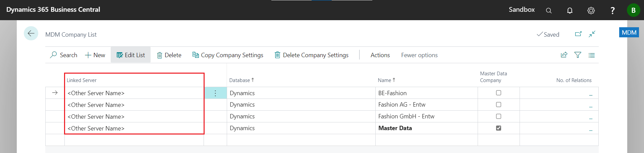Screen dimensions: 644x153
Task: Show more options for BE-Fashion row
Action: click(x=215, y=93)
